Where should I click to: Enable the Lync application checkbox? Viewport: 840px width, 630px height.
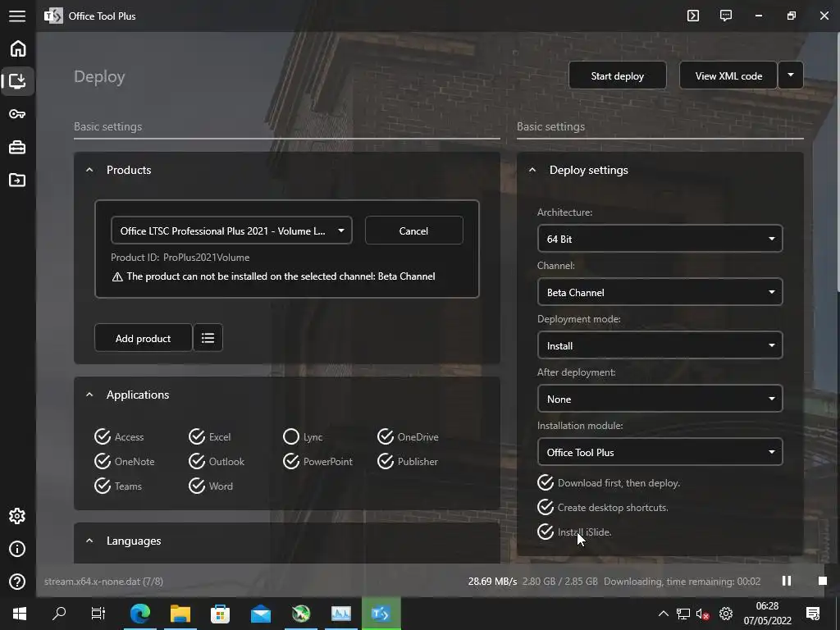291,436
